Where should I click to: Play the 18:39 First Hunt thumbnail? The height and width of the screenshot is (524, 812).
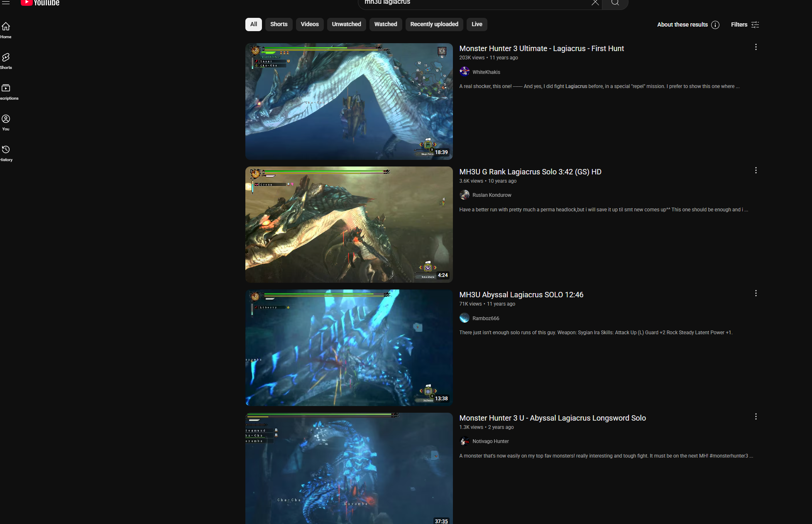pyautogui.click(x=349, y=101)
